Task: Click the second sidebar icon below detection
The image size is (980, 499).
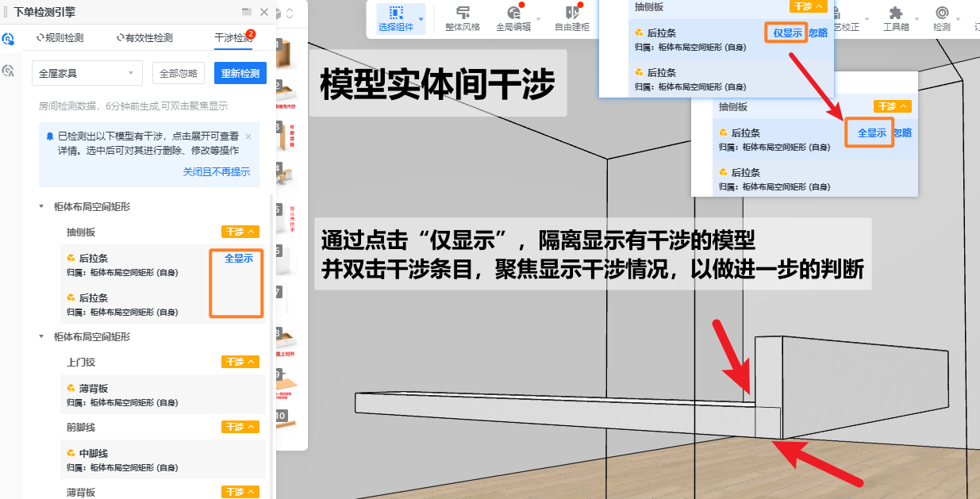Action: point(9,71)
